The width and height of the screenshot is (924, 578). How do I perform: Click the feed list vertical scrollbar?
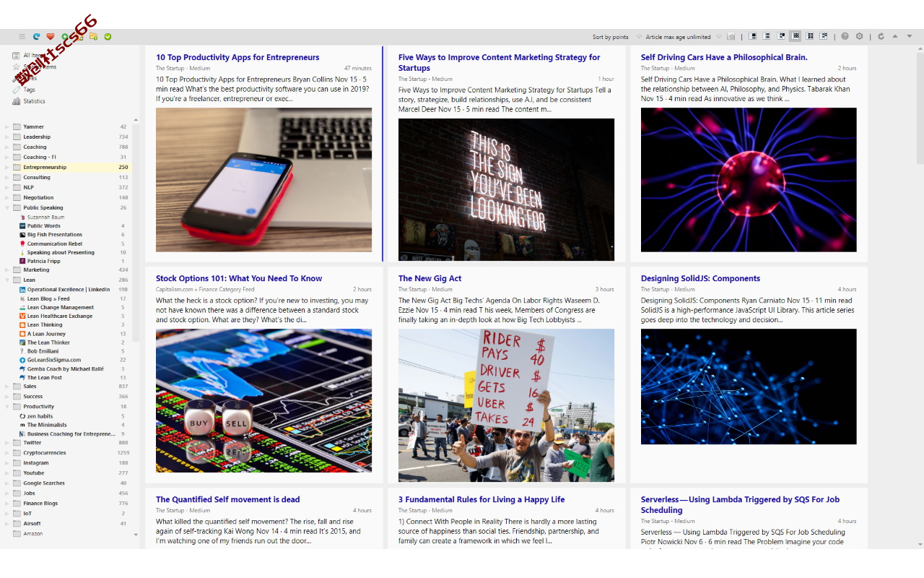coord(136,231)
